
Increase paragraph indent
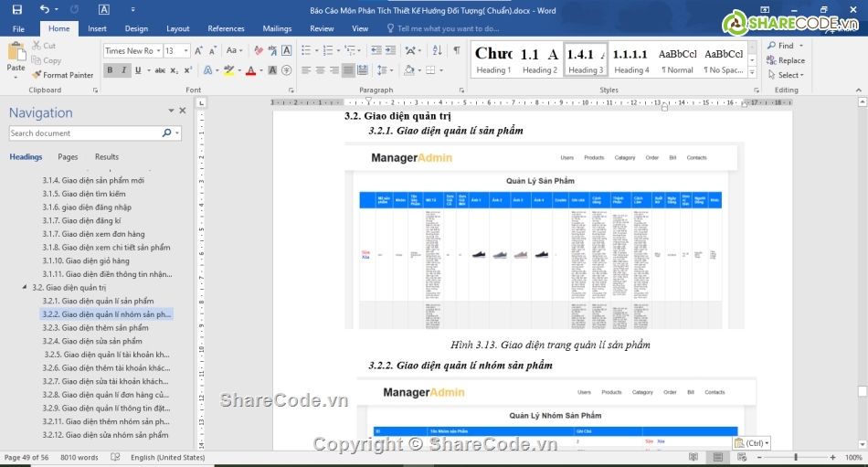[391, 50]
